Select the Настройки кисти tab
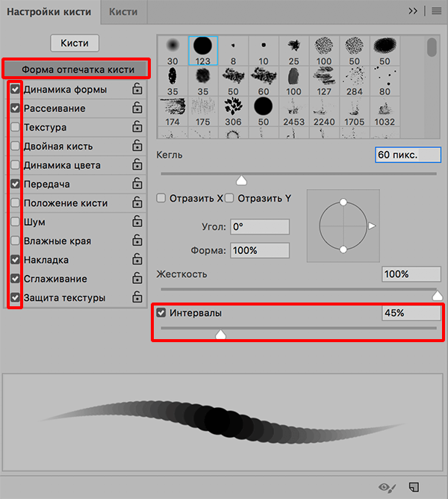 click(x=49, y=12)
